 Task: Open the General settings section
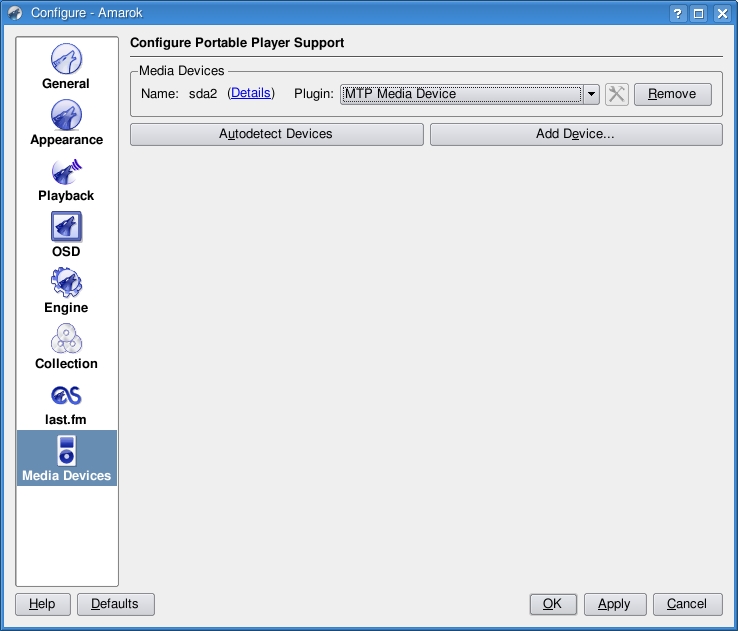[x=66, y=66]
